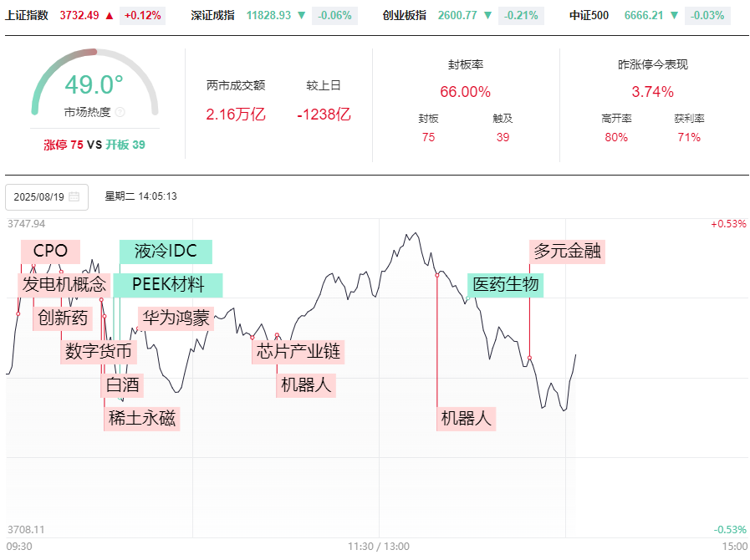Click the 涨停 75 count text
750x560 pixels.
click(x=64, y=145)
